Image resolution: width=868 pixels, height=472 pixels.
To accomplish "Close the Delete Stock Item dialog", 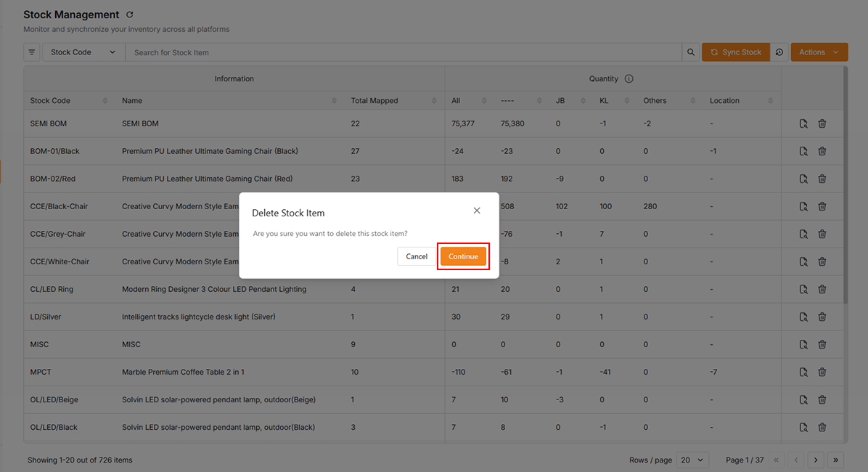I will 477,211.
